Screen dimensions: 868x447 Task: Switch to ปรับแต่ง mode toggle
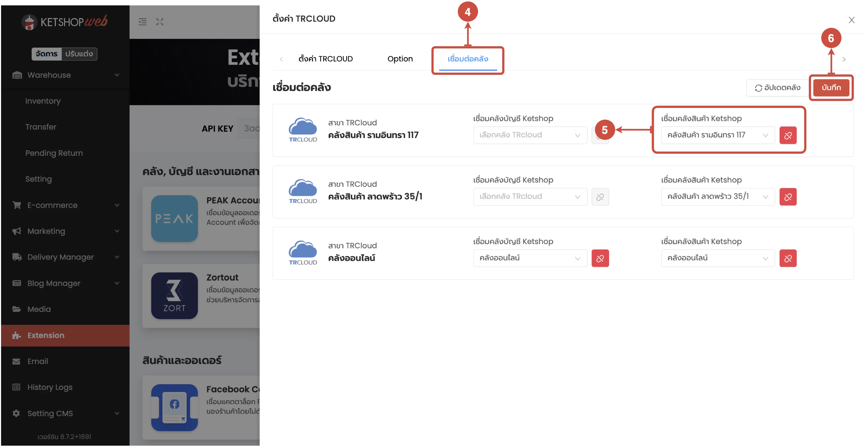(79, 54)
